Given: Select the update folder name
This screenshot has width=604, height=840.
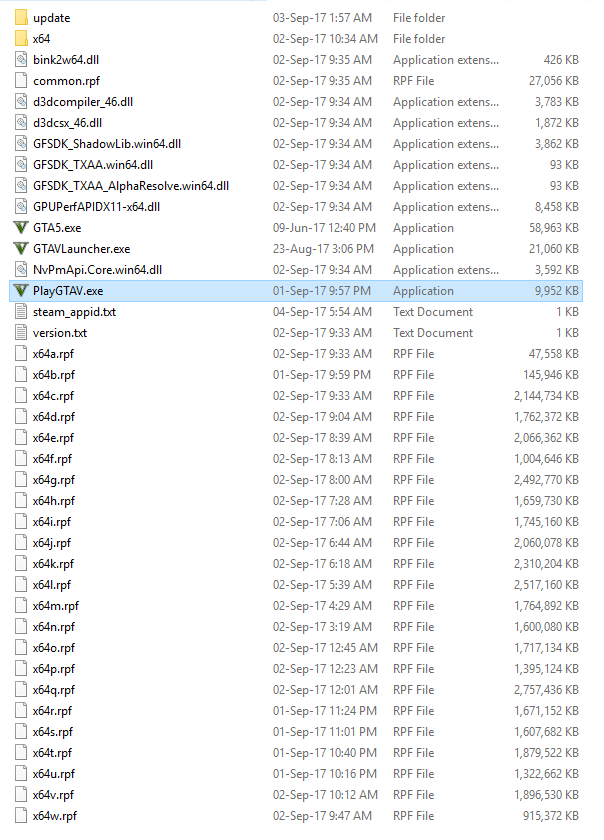Looking at the screenshot, I should 51,18.
